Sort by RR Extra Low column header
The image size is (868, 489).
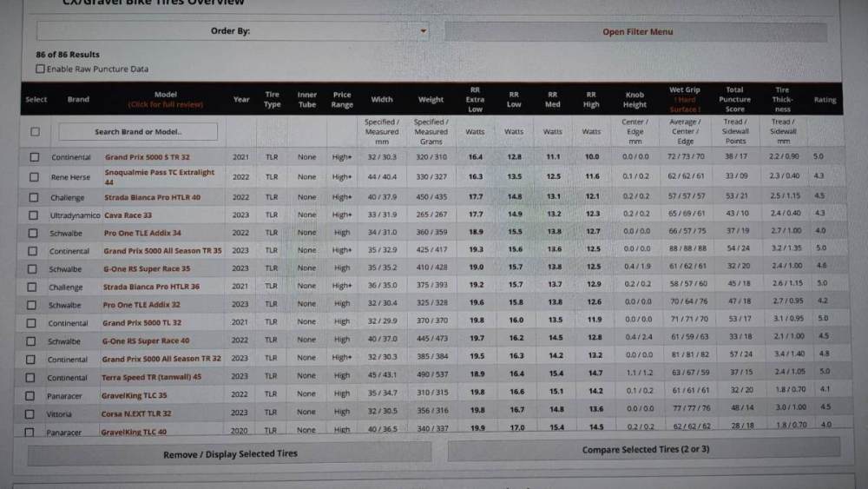click(475, 99)
